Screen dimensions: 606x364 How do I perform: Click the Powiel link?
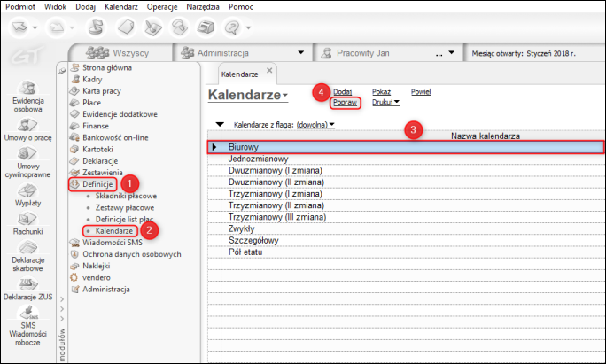(x=421, y=91)
